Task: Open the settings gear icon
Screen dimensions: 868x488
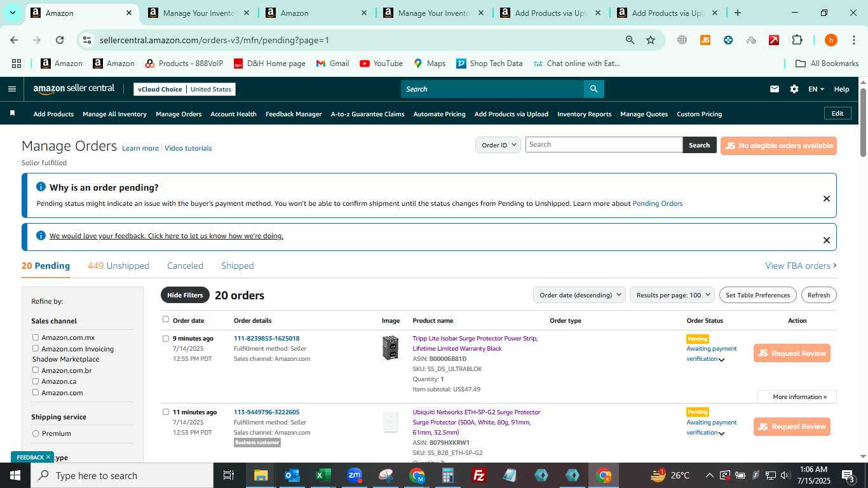Action: (794, 89)
